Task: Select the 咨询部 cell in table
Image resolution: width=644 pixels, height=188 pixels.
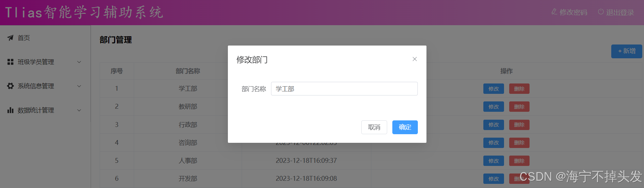Action: (188, 142)
